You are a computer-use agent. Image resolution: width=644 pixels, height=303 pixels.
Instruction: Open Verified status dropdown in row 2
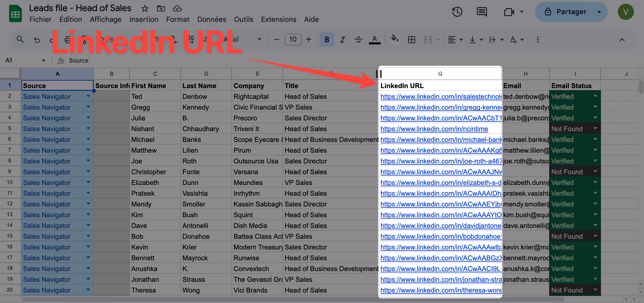point(595,96)
